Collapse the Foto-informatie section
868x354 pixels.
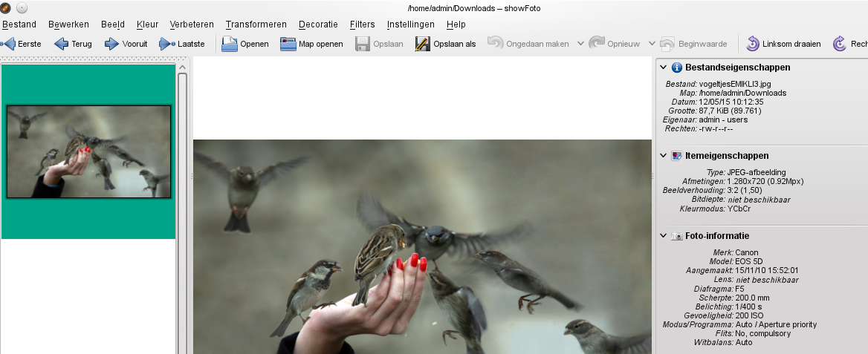click(x=664, y=236)
